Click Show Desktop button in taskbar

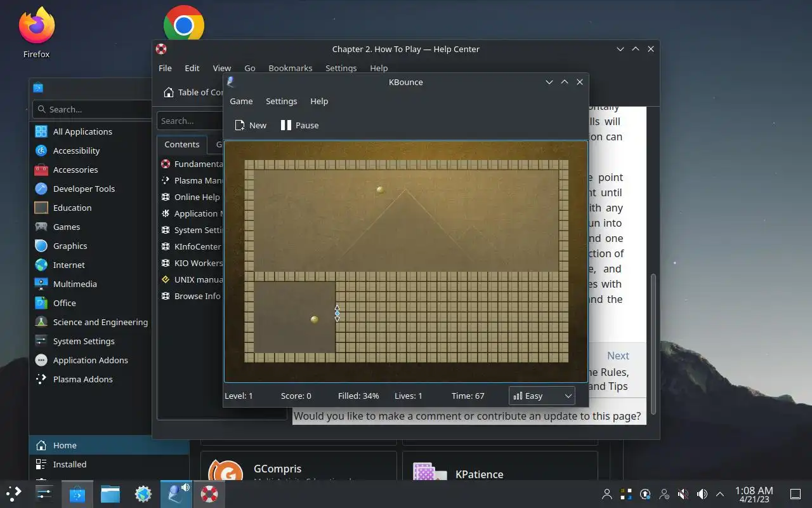click(795, 494)
